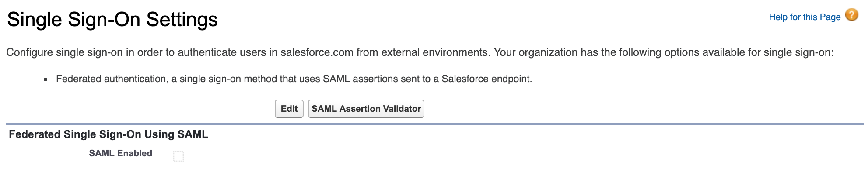Select the Federated Single Sign-On Using SAML header
This screenshot has height=186, width=868.
point(108,134)
